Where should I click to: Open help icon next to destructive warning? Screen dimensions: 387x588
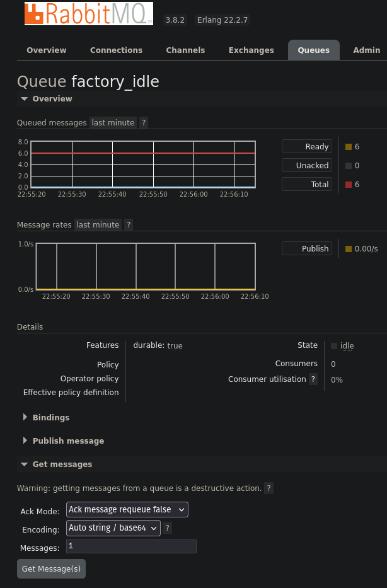[x=269, y=488]
